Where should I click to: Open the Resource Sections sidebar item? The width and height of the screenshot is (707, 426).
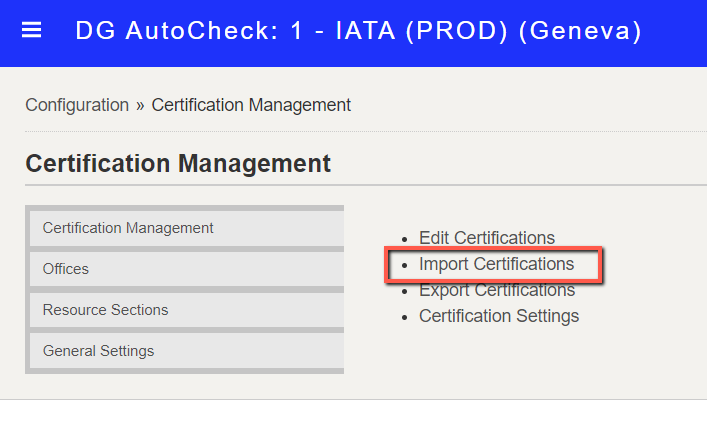point(187,310)
